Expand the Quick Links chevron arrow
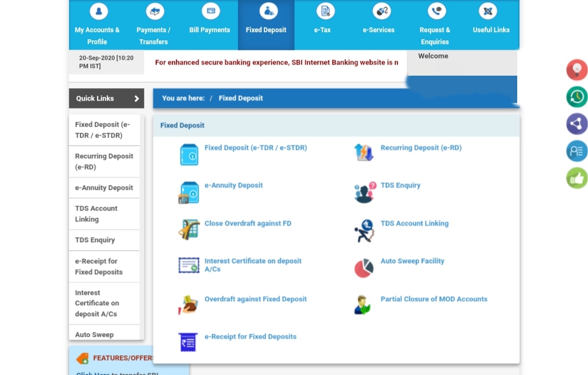The height and width of the screenshot is (375, 588). tap(137, 99)
